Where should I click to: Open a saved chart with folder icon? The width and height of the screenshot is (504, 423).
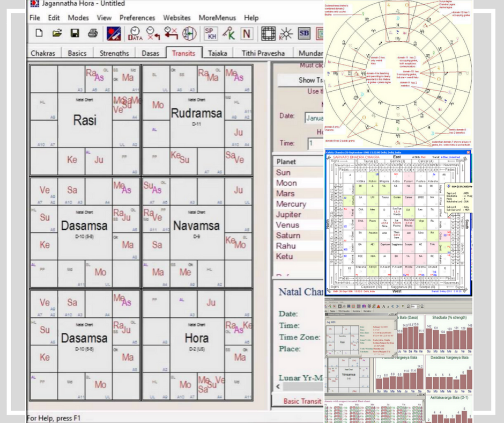pyautogui.click(x=57, y=34)
